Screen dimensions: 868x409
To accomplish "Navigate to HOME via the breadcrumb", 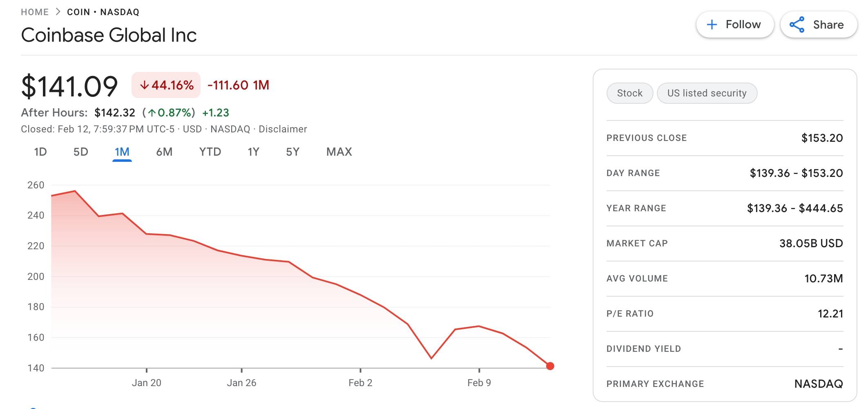I will click(x=35, y=11).
